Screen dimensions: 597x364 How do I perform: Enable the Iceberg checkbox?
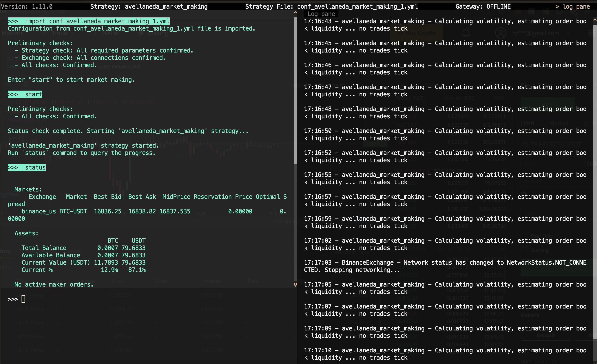coord(525,250)
